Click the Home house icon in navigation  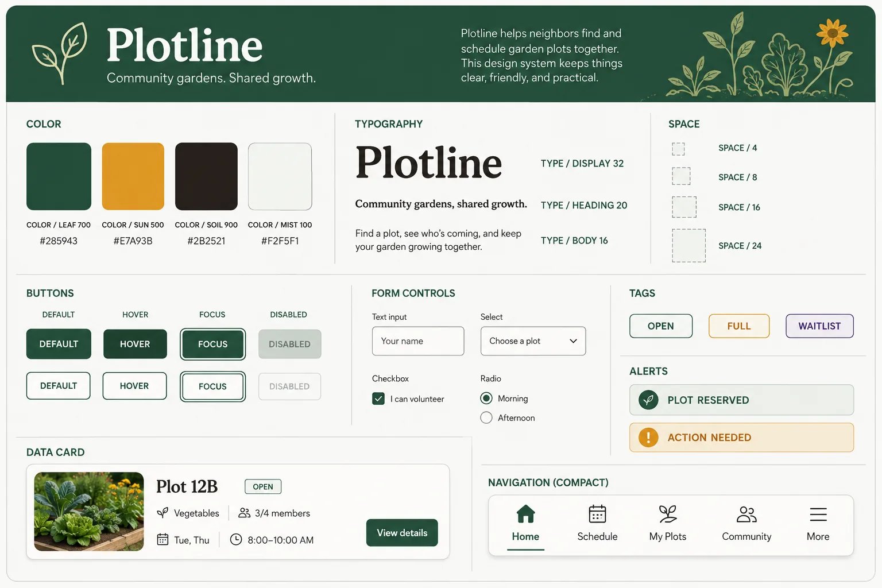525,514
